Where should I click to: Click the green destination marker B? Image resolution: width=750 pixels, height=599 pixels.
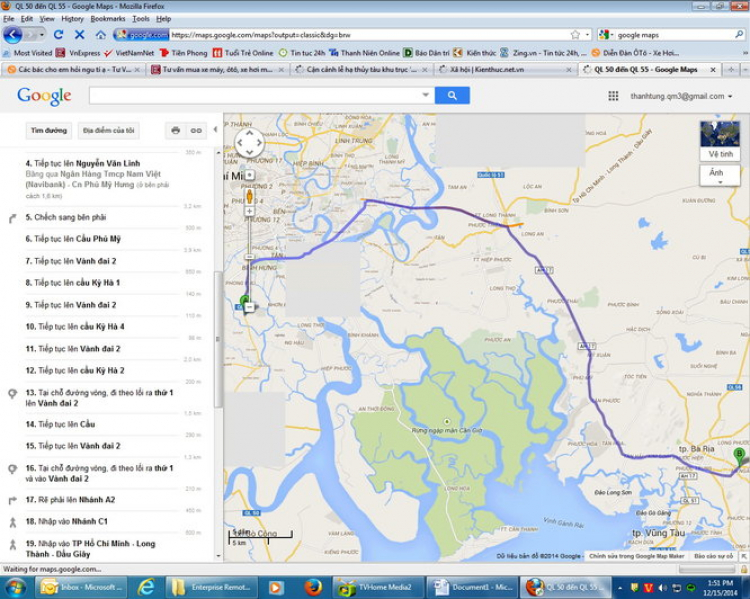tap(739, 456)
